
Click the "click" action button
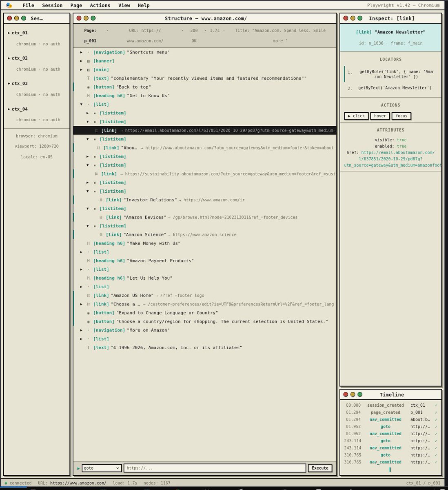[x=356, y=116]
